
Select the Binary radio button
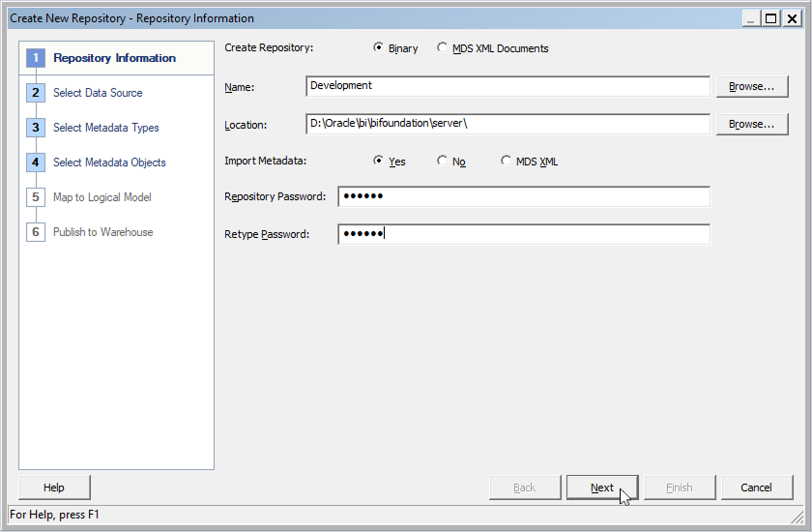click(379, 47)
